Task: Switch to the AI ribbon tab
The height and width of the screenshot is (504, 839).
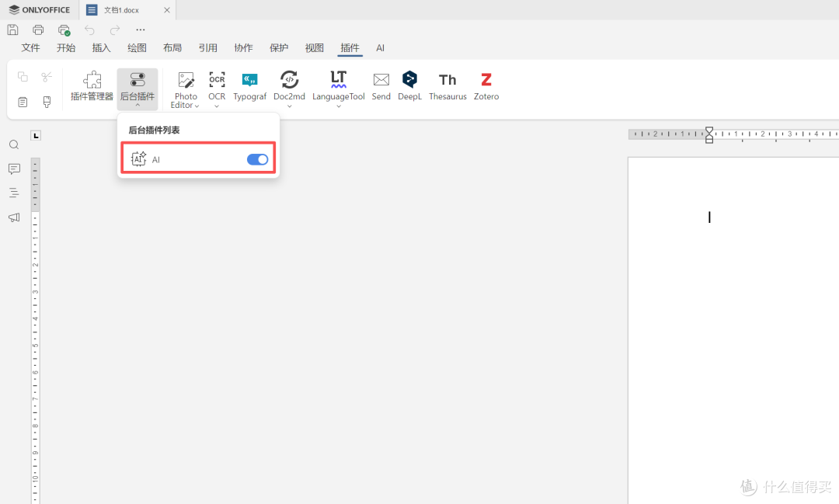Action: (x=380, y=48)
